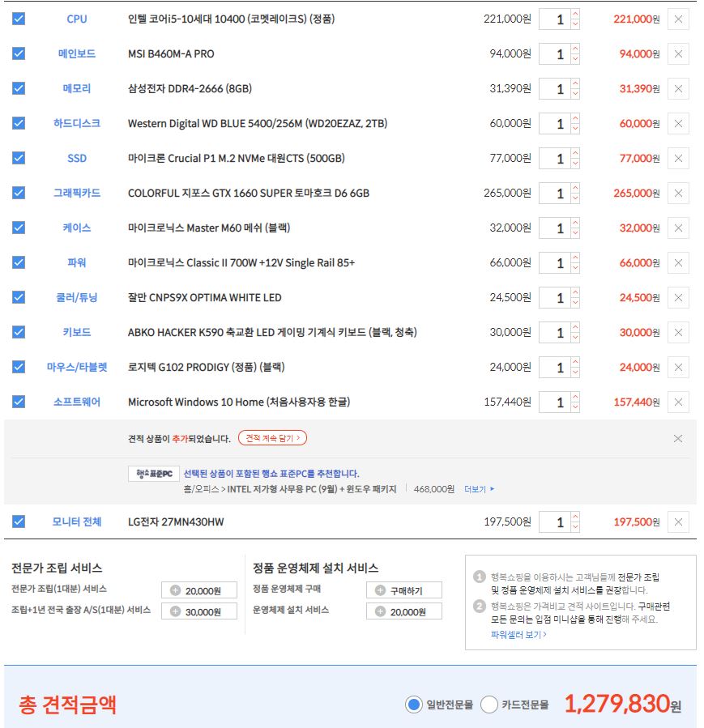
Task: Open the 모니터 전체 category link
Action: 77,522
